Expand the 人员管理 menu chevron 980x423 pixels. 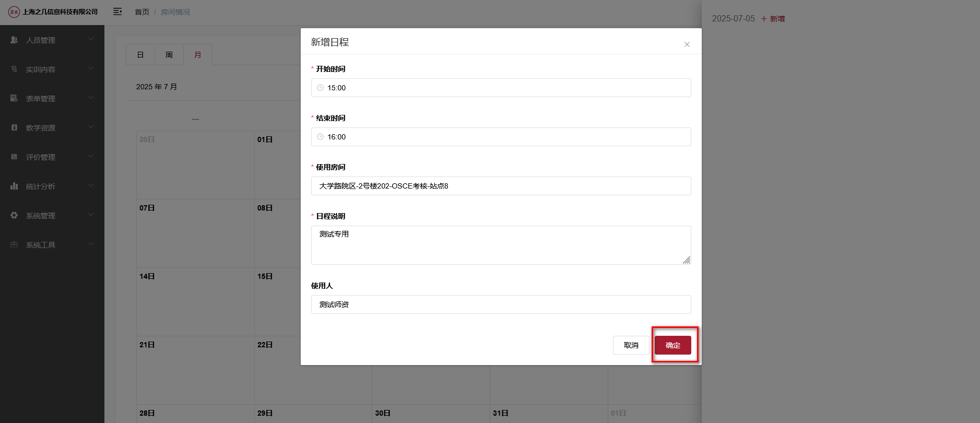[x=91, y=40]
